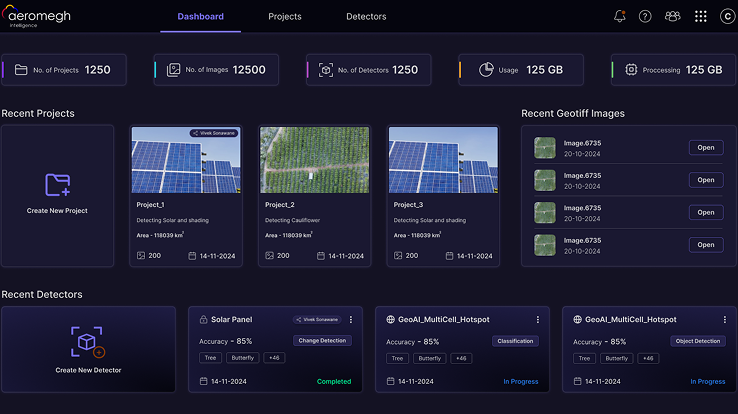The image size is (738, 414).
Task: Select Butterfly tag on Classification detector card
Action: (x=430, y=358)
